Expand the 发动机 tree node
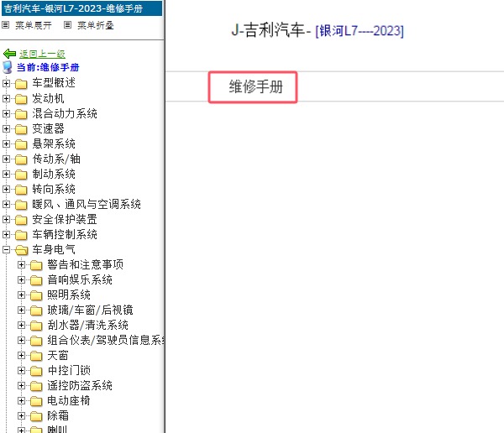The image size is (504, 433). click(x=6, y=99)
